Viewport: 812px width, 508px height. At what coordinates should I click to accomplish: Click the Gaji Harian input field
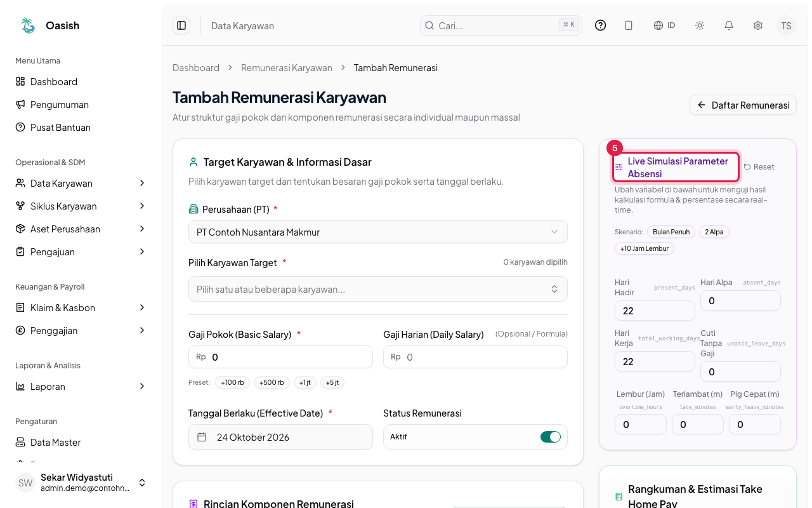coord(475,357)
